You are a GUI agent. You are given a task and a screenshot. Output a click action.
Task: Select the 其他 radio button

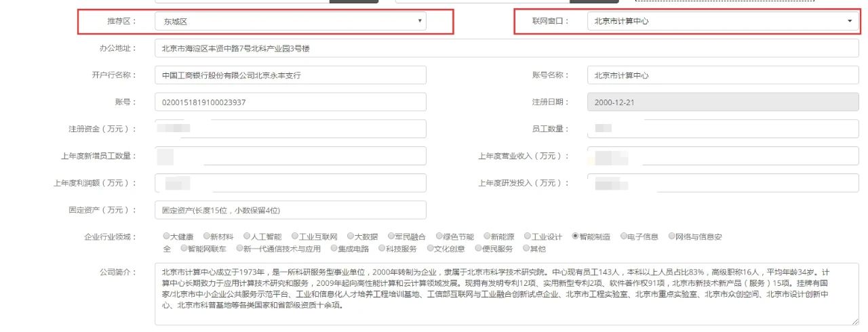click(x=526, y=249)
